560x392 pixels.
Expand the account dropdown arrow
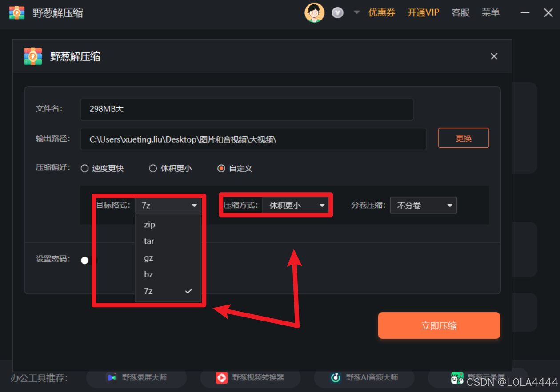tap(356, 12)
